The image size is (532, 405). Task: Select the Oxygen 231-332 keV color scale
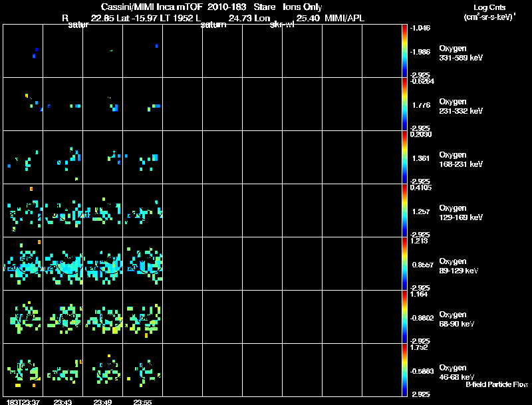click(406, 104)
